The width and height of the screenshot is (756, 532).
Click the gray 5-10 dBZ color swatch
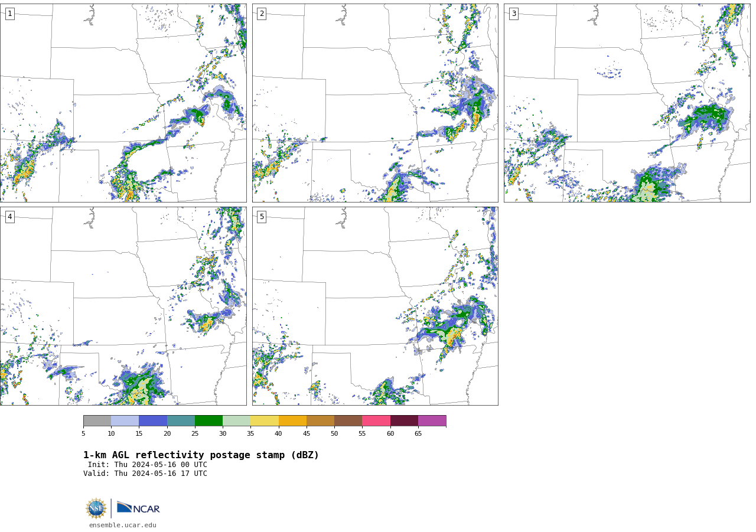(97, 420)
